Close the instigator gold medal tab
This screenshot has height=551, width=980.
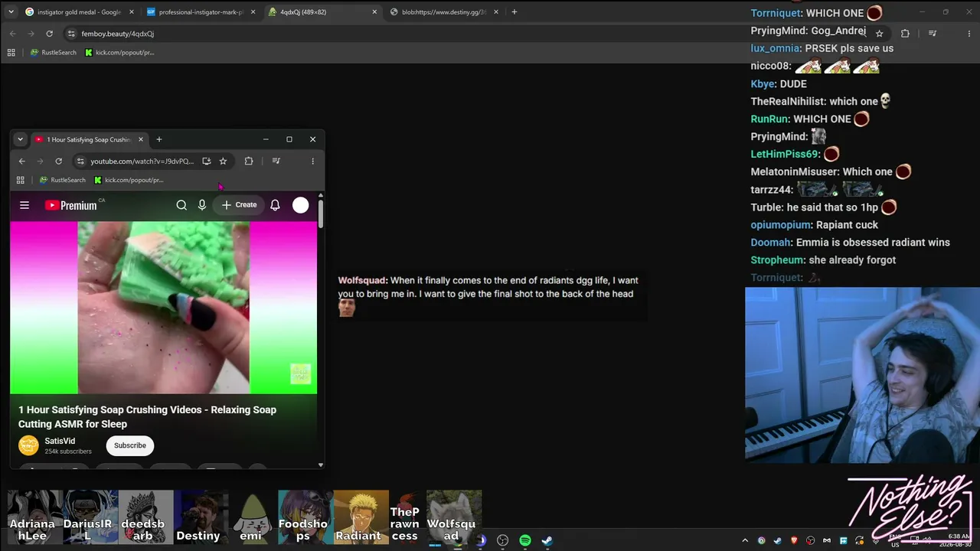(132, 12)
